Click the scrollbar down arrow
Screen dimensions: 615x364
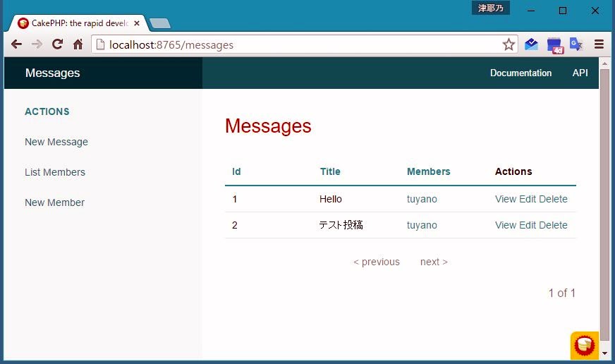[x=604, y=352]
